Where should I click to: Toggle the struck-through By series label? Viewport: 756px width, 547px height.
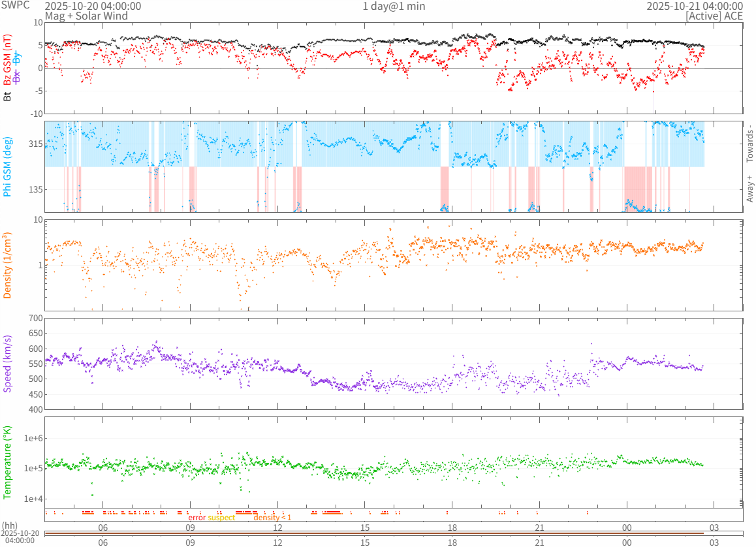[18, 59]
